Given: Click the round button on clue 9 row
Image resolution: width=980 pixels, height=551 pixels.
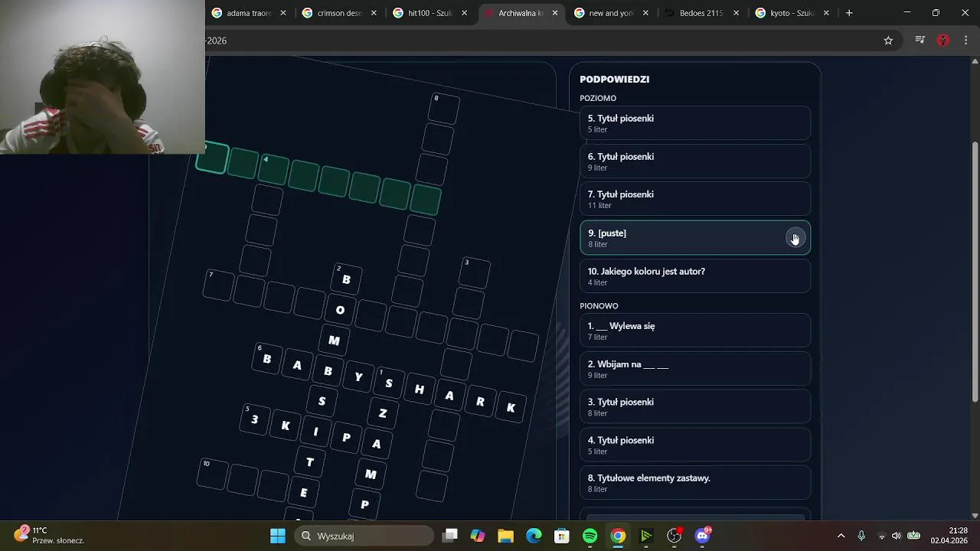Looking at the screenshot, I should pyautogui.click(x=795, y=238).
